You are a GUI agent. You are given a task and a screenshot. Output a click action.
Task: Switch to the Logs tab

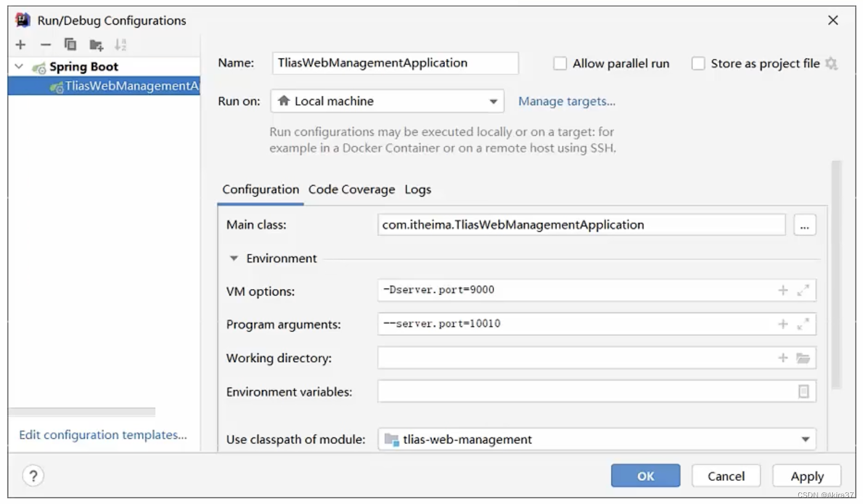point(418,190)
